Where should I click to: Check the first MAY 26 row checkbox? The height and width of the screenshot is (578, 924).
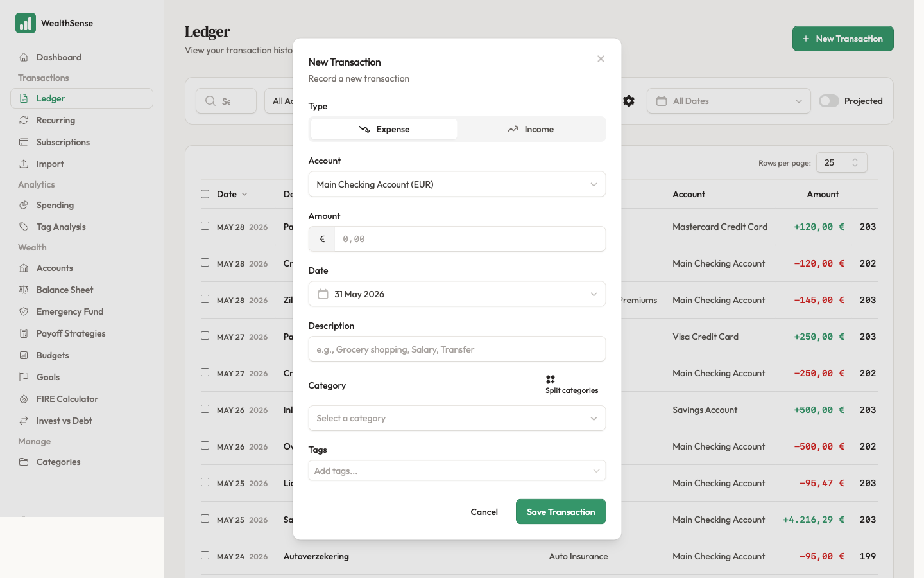click(205, 409)
